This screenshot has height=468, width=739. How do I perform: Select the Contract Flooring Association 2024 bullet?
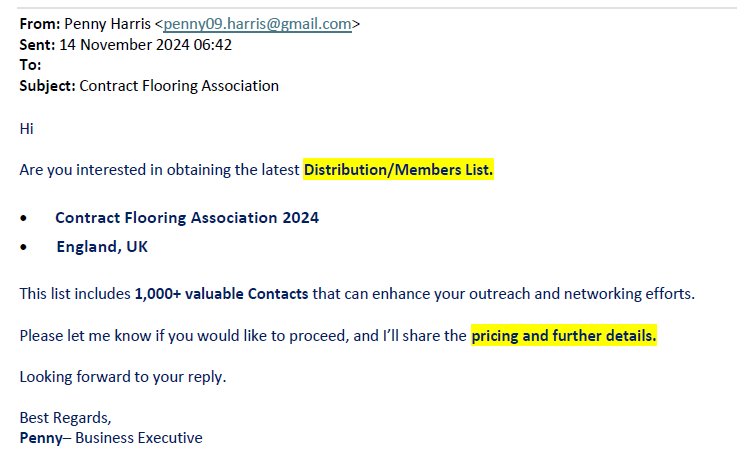pos(187,218)
